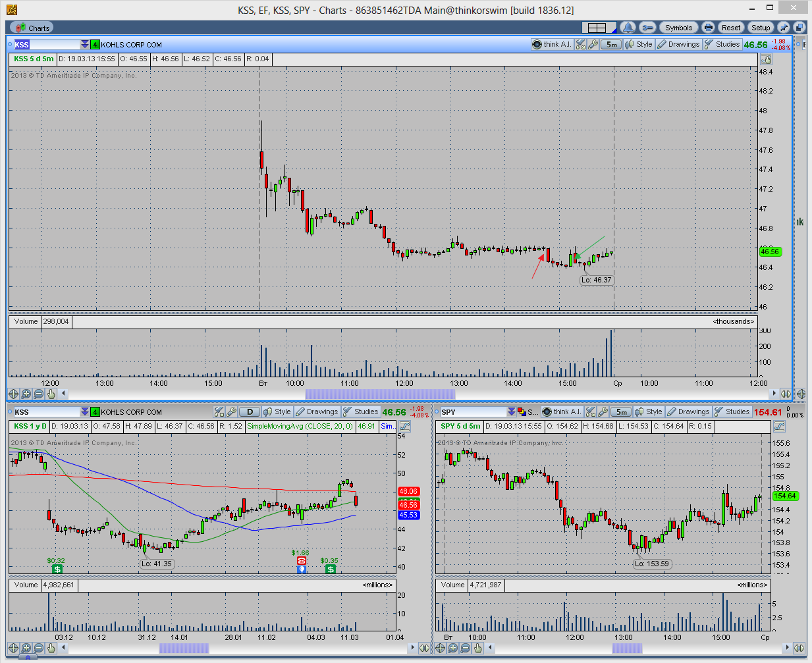Viewport: 812px width, 663px height.
Task: Zoom in on SPY chart
Action: (452, 648)
